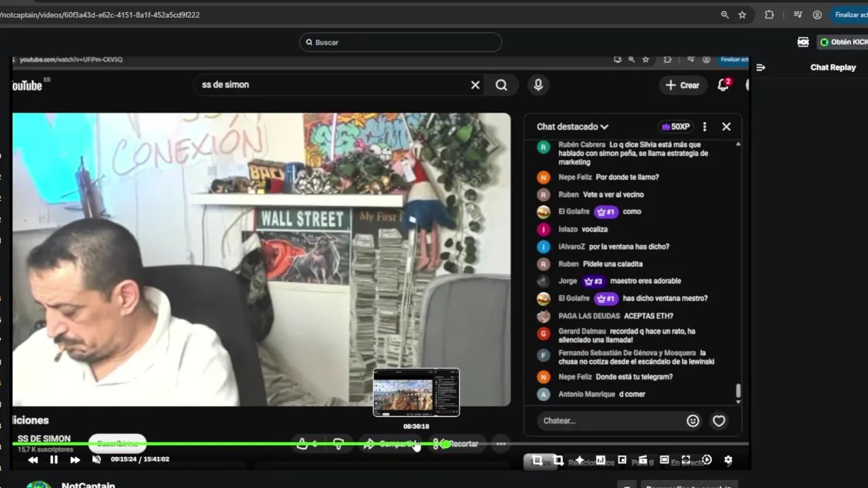The image size is (868, 488).
Task: Bookmark this page with the star icon
Action: click(743, 14)
